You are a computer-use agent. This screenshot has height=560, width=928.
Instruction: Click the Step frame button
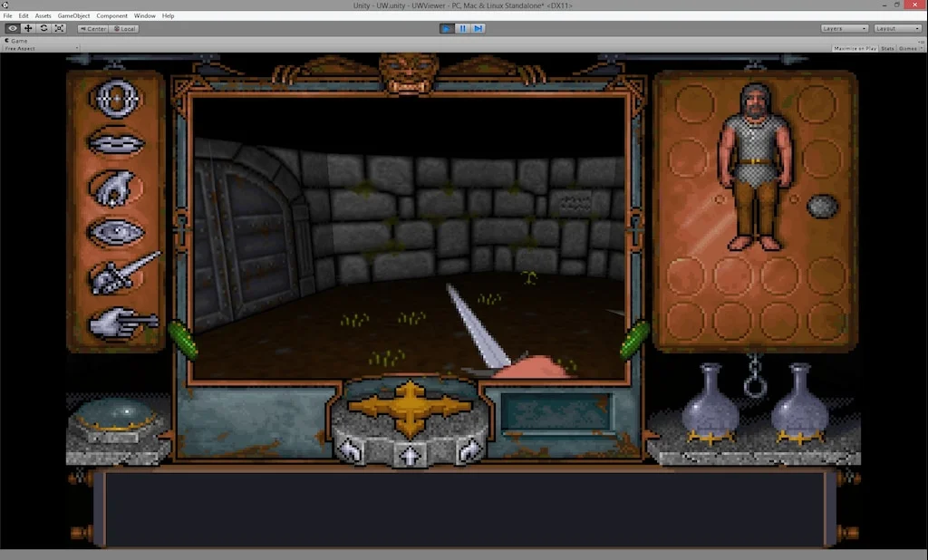[x=478, y=28]
